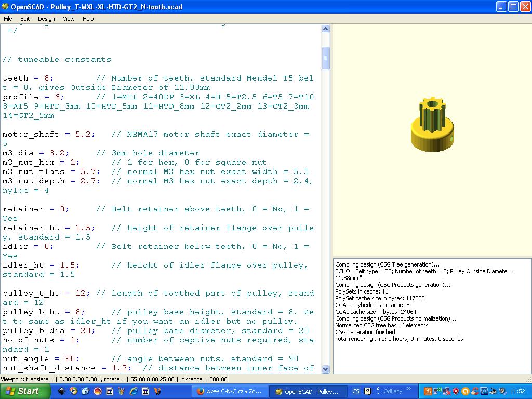Open the Design menu

[46, 19]
